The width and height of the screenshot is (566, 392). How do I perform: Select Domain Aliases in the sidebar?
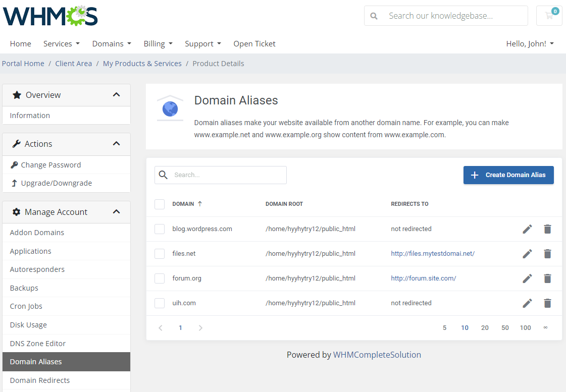coord(67,362)
